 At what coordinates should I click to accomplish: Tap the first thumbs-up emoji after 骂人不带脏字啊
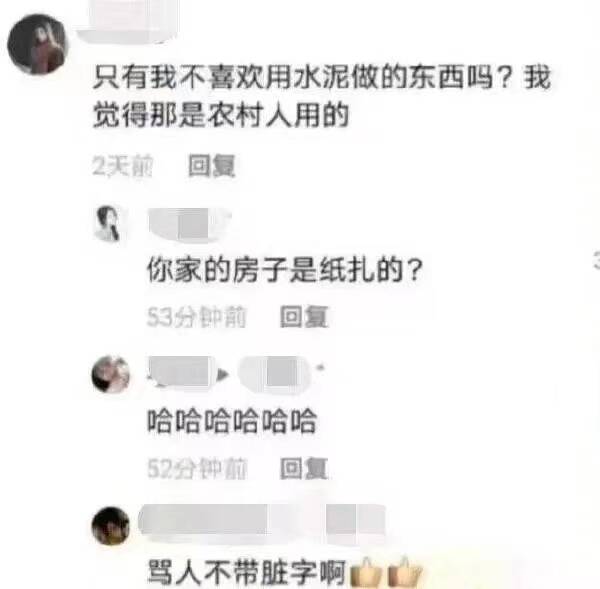coord(366,572)
